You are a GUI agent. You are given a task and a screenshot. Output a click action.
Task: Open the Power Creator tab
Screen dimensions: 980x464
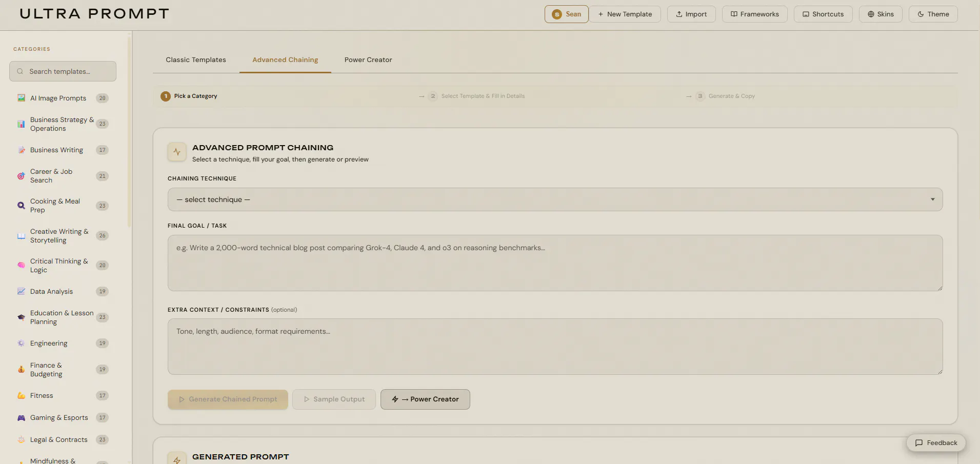pyautogui.click(x=368, y=60)
